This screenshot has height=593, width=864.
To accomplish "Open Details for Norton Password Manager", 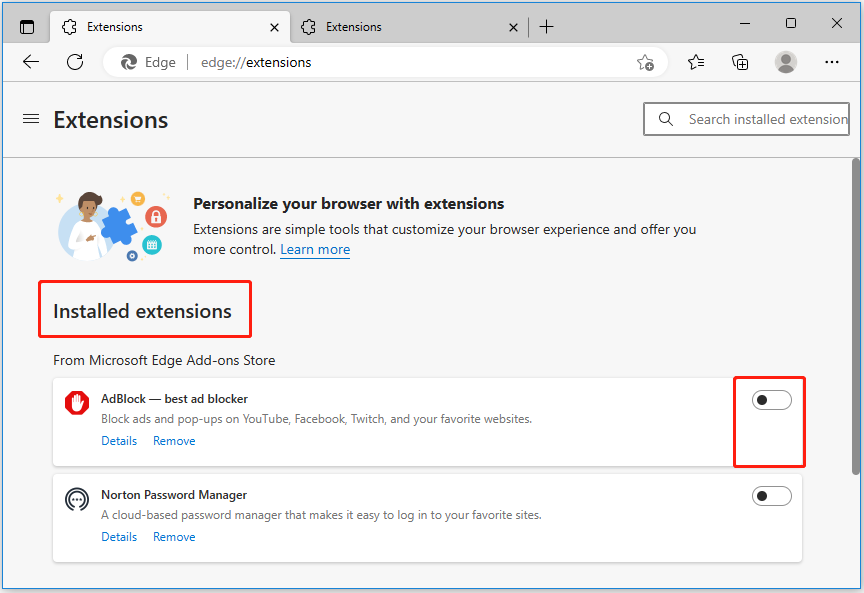I will 119,537.
